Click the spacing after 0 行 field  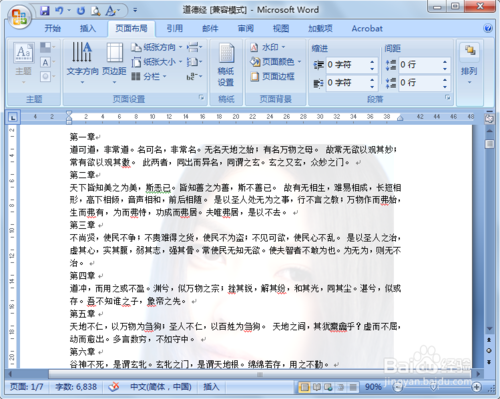point(424,83)
